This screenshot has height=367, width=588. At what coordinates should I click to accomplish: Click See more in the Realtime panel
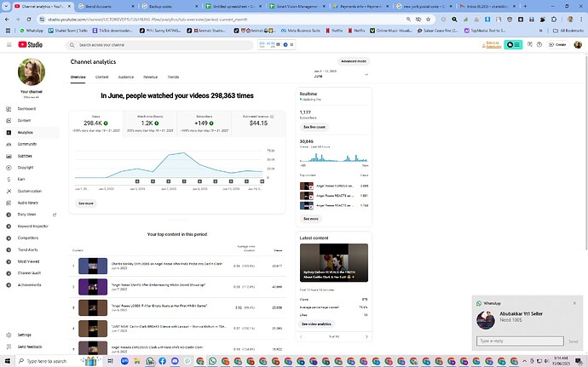[311, 219]
